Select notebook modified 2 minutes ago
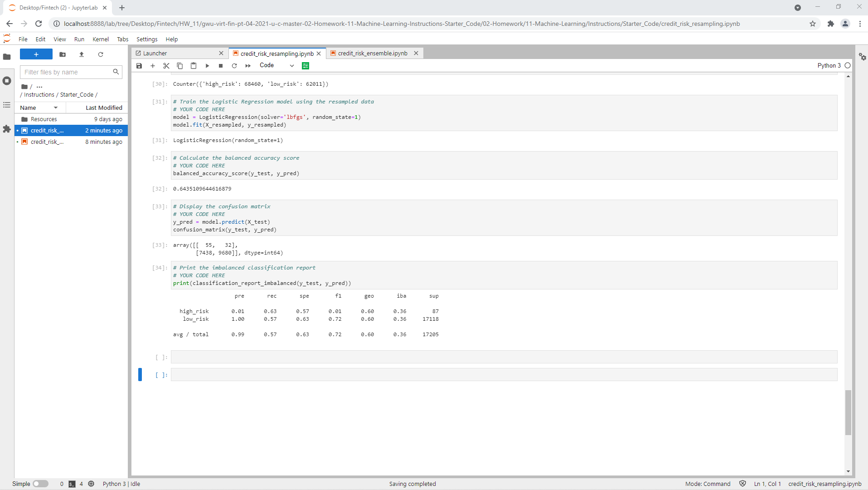The image size is (868, 490). point(71,131)
